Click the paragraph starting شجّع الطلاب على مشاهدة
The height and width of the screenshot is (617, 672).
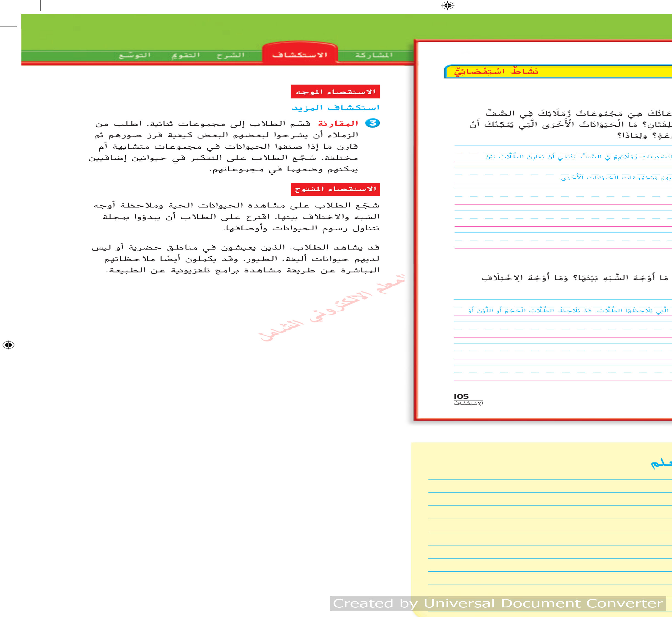click(236, 217)
